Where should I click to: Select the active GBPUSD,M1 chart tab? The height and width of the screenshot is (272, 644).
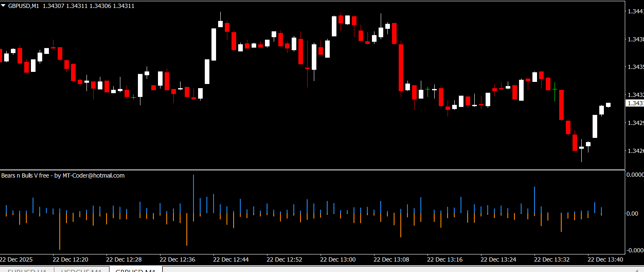tap(135, 271)
